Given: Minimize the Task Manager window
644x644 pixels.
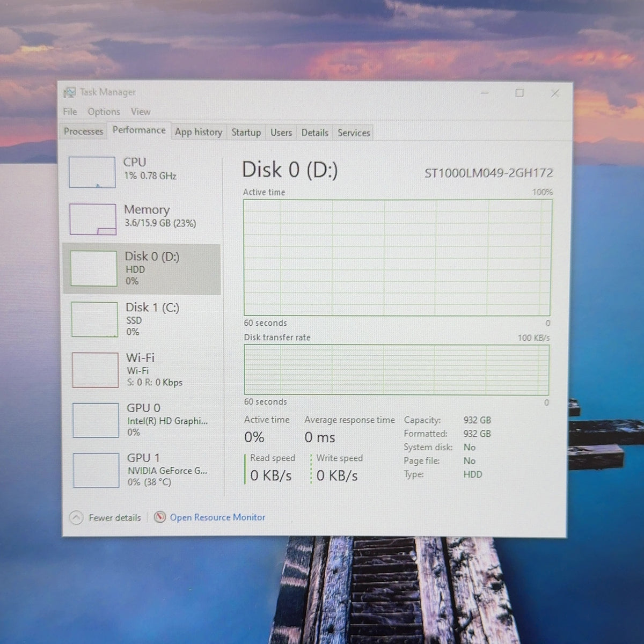Looking at the screenshot, I should tap(485, 93).
